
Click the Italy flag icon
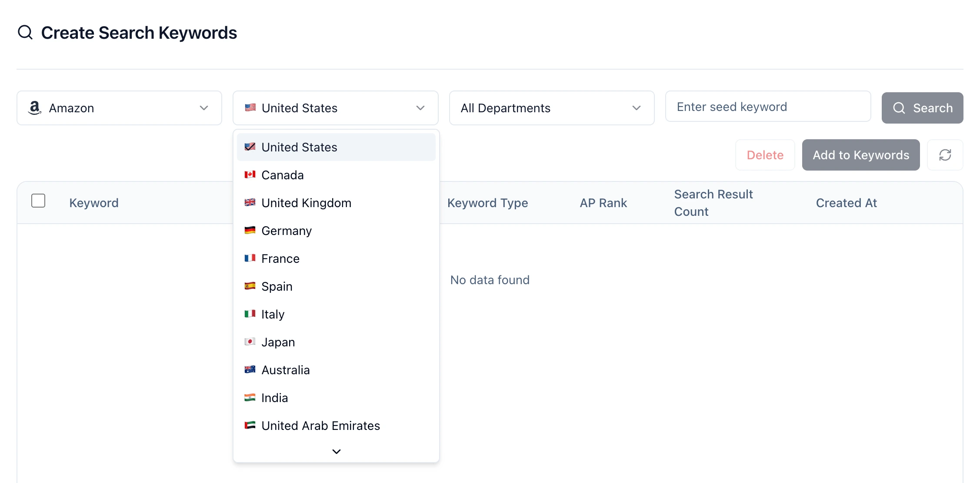(250, 314)
